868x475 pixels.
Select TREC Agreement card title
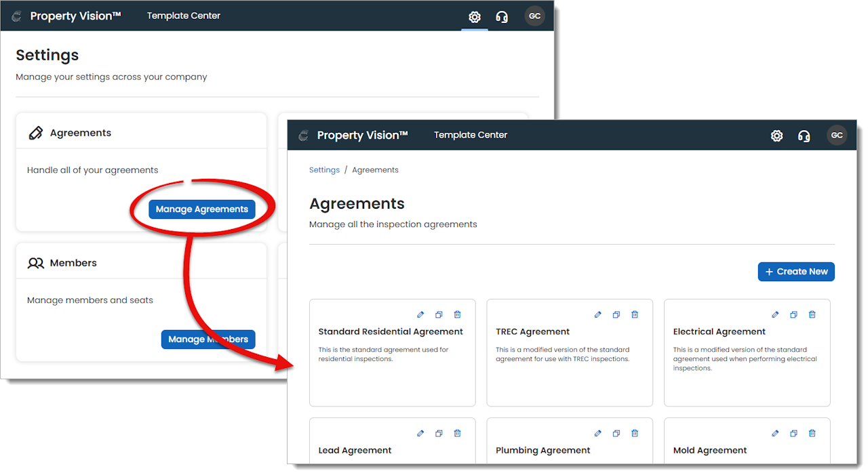pos(533,332)
